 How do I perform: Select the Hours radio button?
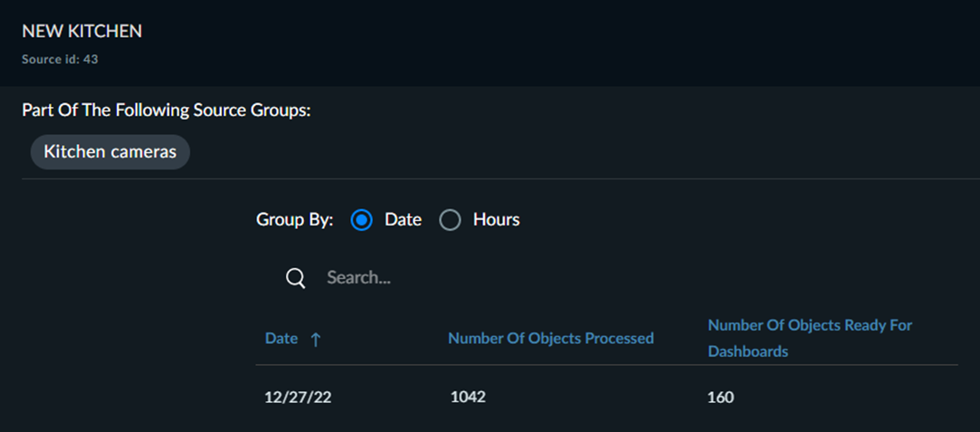tap(450, 220)
